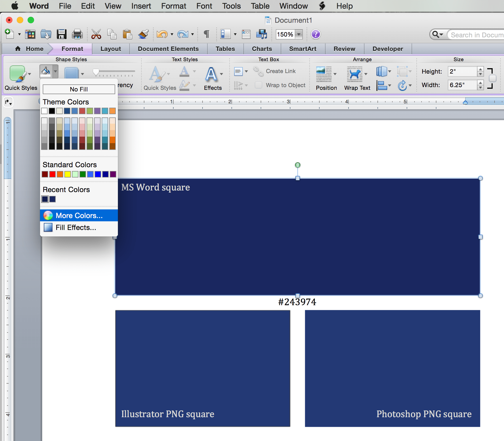This screenshot has width=504, height=441.
Task: Click the Print icon
Action: (x=77, y=34)
